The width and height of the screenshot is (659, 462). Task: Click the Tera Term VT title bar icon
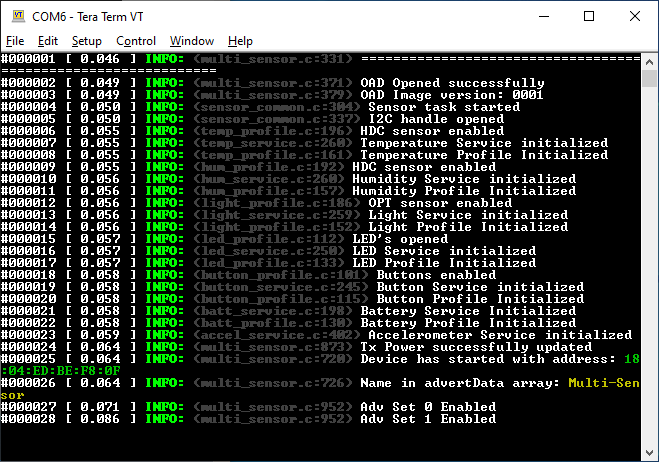coord(18,16)
